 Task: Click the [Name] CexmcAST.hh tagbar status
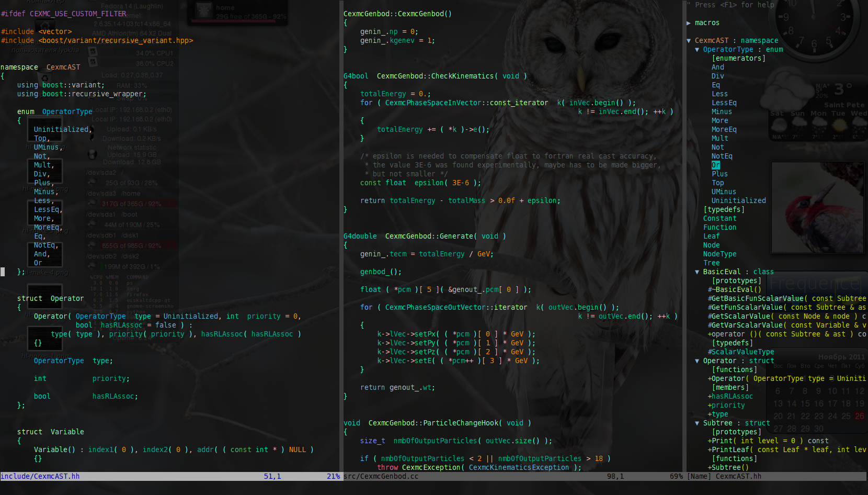(x=777, y=476)
